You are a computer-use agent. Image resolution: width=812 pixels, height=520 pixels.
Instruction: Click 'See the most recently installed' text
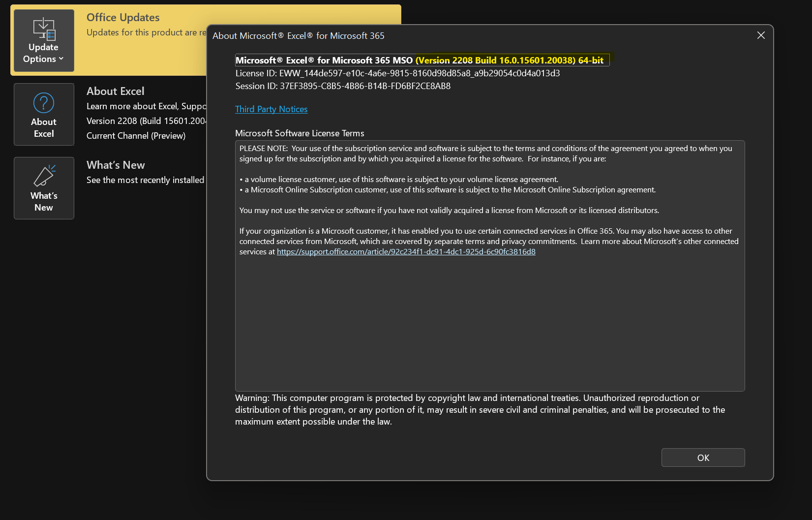pos(146,180)
